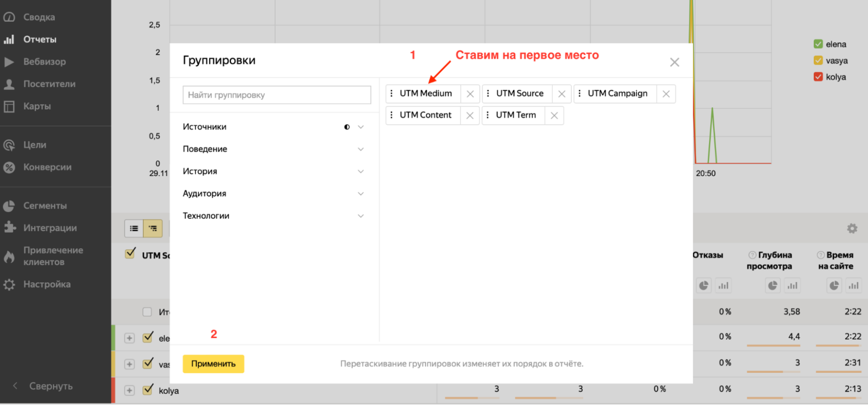Toggle the Итого row checkbox
The image size is (868, 405).
pyautogui.click(x=147, y=312)
